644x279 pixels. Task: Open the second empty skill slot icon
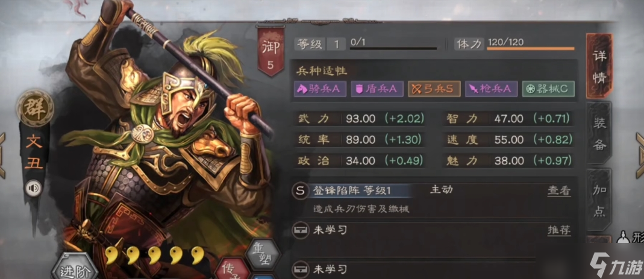pos(300,269)
